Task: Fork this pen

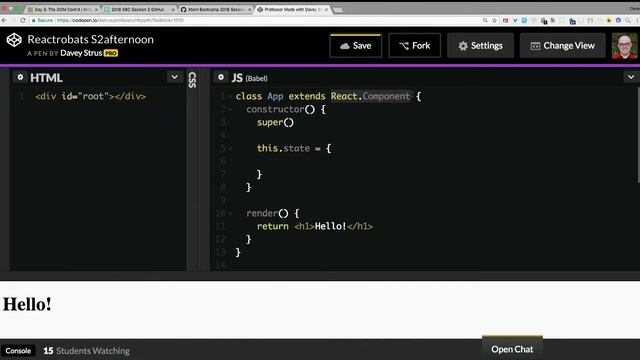Action: [x=415, y=46]
